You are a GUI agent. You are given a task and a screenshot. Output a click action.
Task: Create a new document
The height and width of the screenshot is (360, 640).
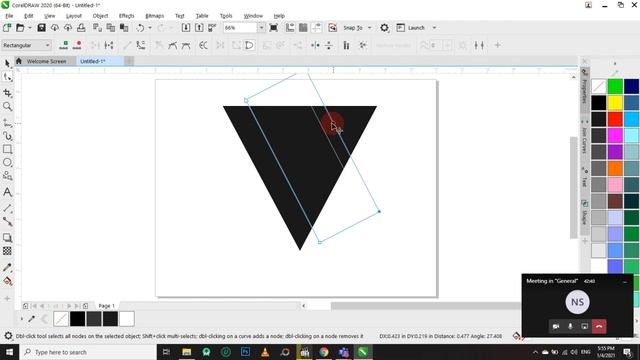point(7,28)
